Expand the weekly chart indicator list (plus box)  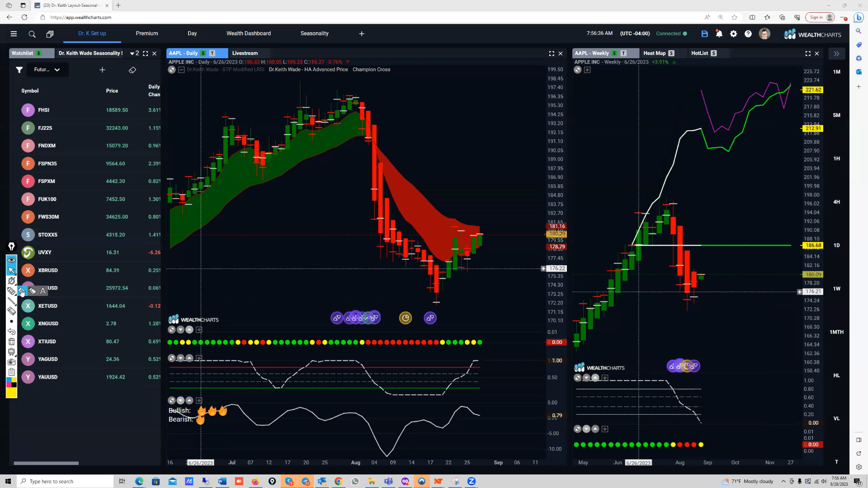tap(587, 70)
